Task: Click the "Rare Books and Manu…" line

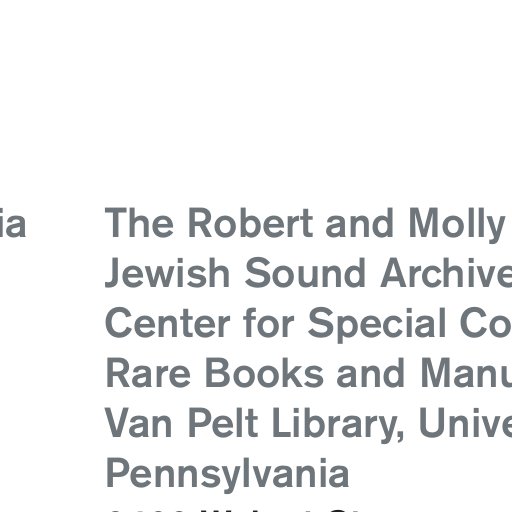Action: click(x=309, y=373)
